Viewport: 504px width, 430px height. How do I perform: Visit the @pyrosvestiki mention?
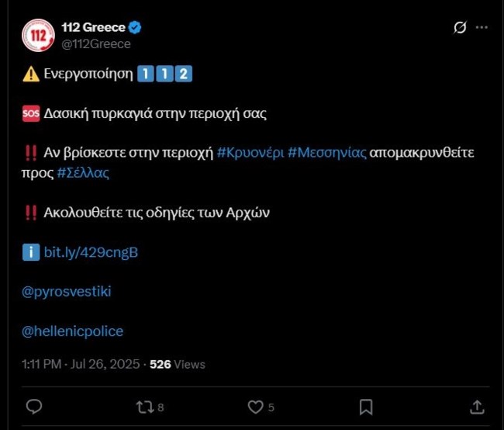tap(67, 292)
